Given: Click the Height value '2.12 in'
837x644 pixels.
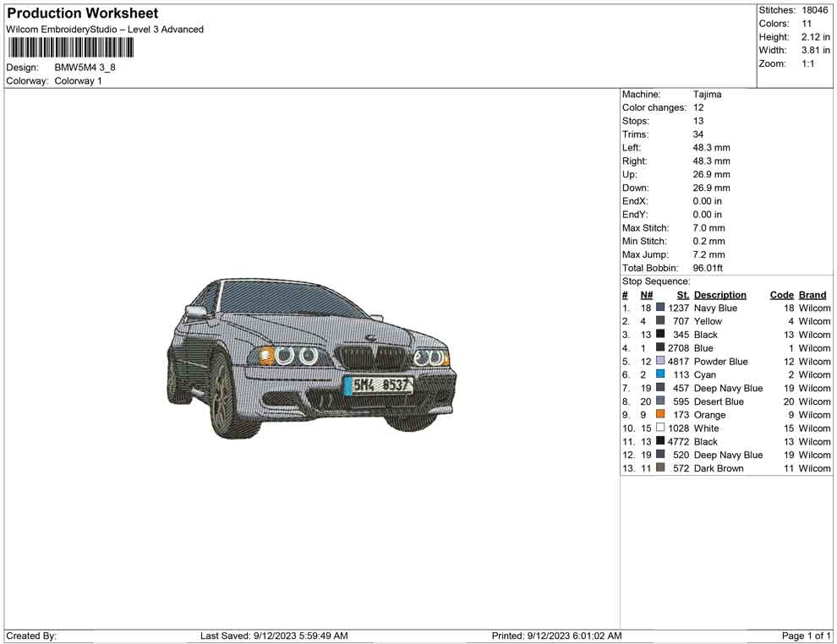Looking at the screenshot, I should click(816, 37).
